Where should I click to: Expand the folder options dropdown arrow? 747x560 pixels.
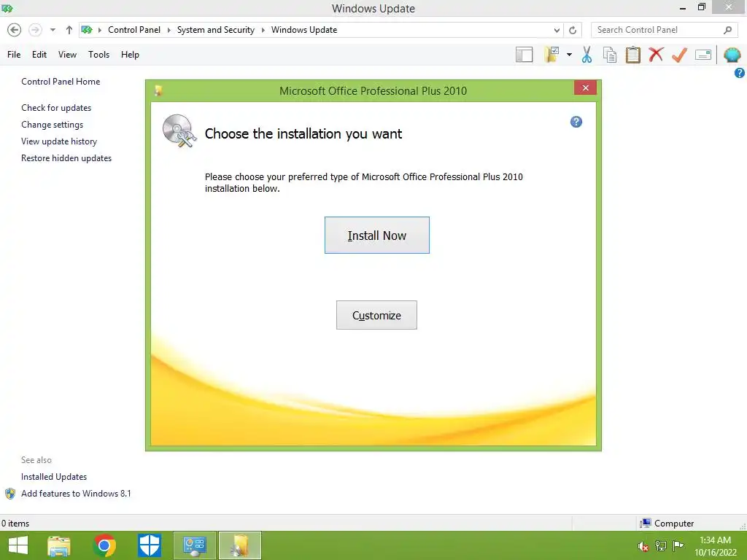pos(569,55)
